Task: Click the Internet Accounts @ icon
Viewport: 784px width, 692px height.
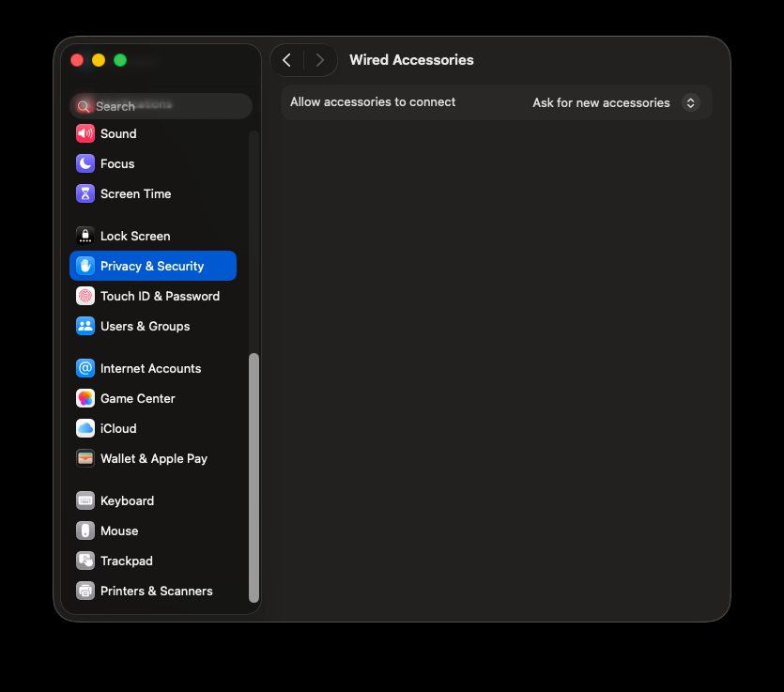Action: click(x=85, y=368)
